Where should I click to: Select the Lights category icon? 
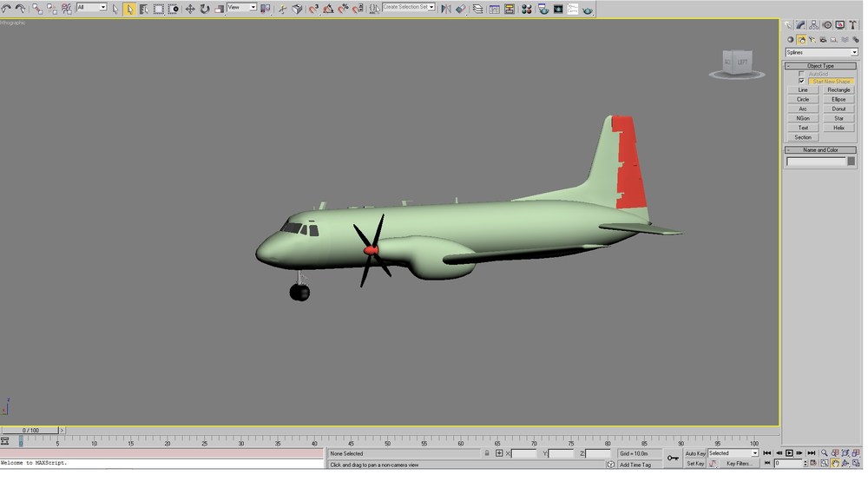[812, 40]
